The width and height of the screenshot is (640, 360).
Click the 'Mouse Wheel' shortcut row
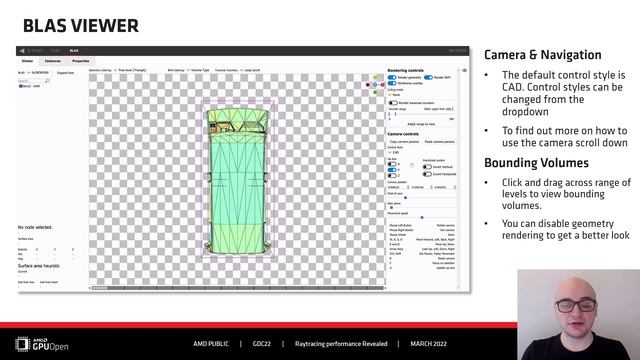point(422,235)
